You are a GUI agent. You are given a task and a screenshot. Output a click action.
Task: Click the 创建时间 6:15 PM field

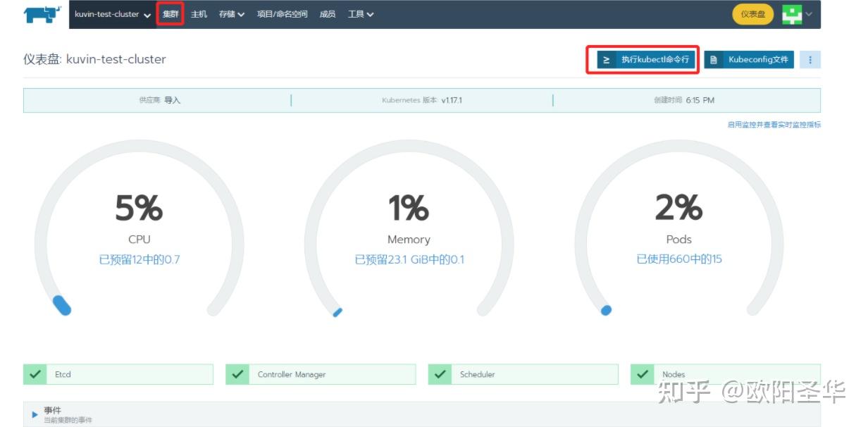click(684, 100)
